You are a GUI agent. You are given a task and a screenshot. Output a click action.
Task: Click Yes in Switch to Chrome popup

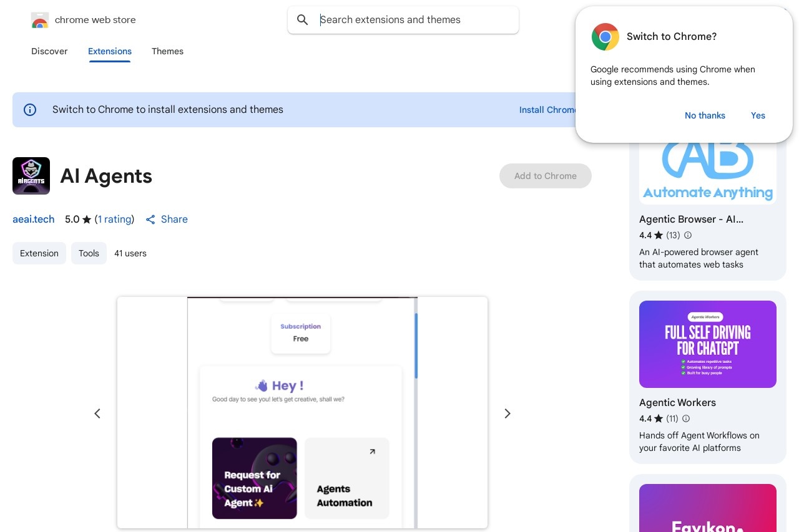click(758, 115)
